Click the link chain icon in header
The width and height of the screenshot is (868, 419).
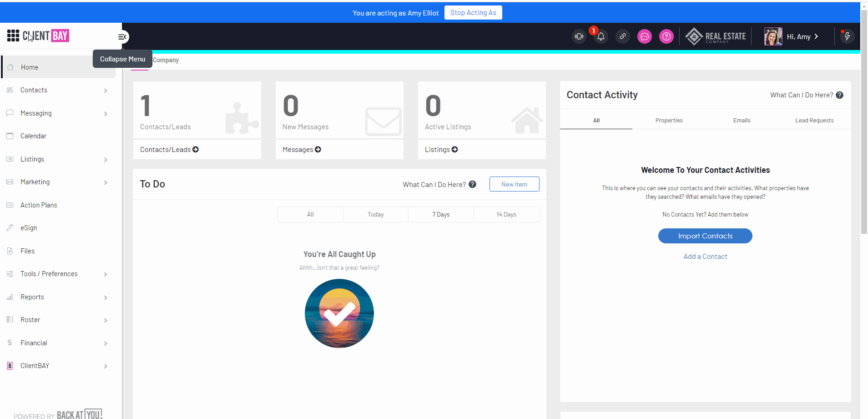(622, 36)
